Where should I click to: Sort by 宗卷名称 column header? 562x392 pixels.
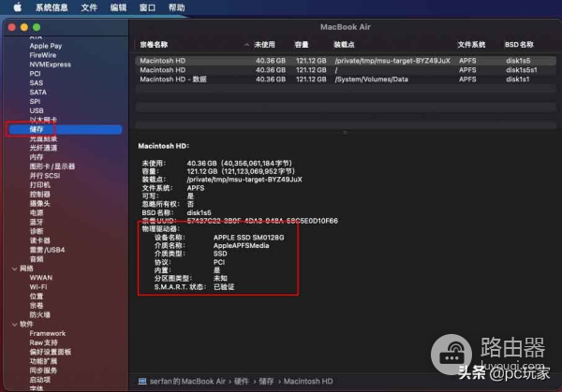(x=154, y=45)
